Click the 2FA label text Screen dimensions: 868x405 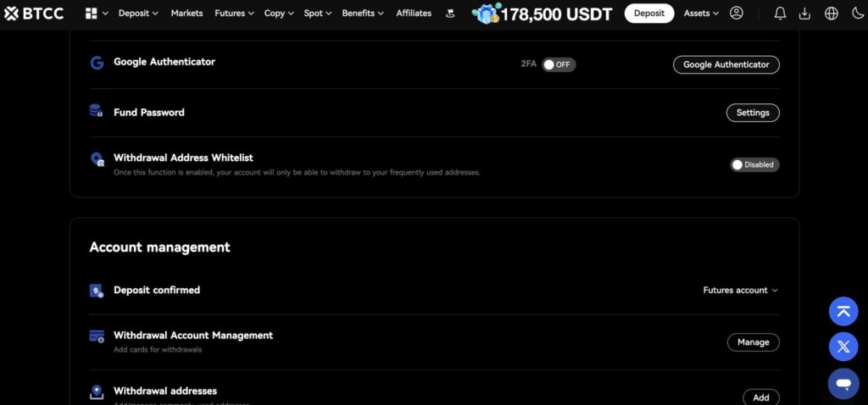click(x=529, y=64)
